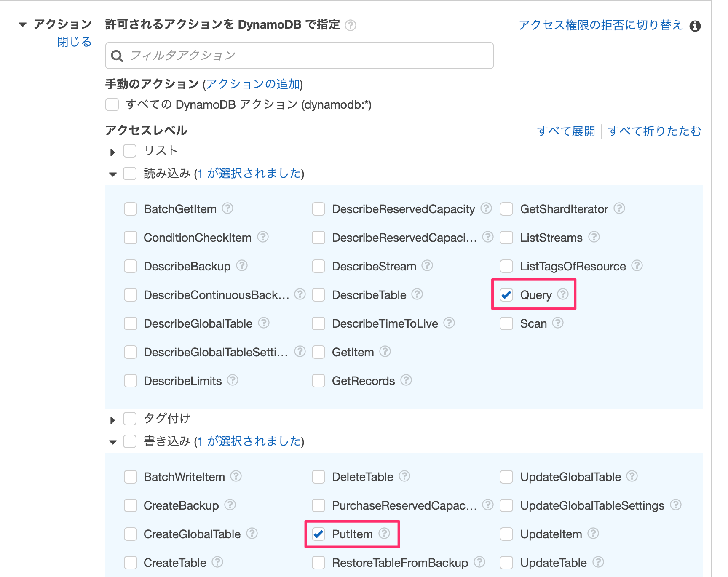Click the help icon next to GetItem
The image size is (728, 577).
[x=385, y=352]
